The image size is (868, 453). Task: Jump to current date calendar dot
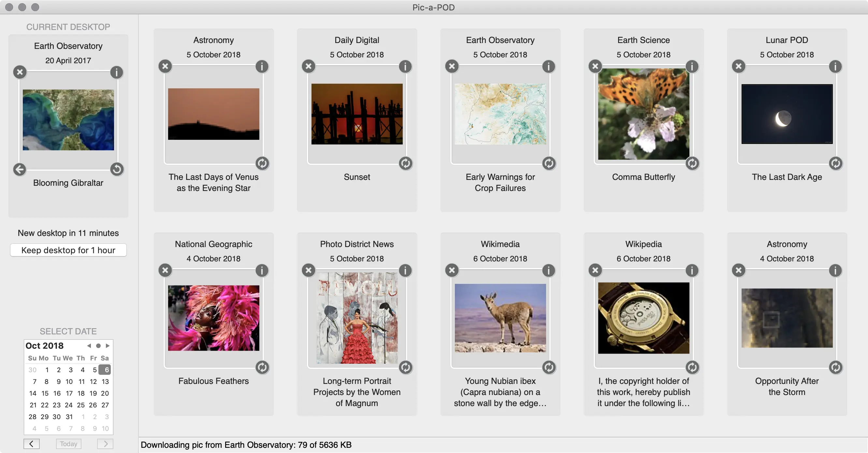98,346
